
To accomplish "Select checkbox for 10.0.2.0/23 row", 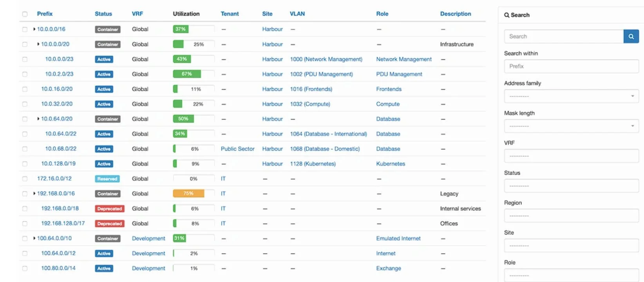I will 25,74.
